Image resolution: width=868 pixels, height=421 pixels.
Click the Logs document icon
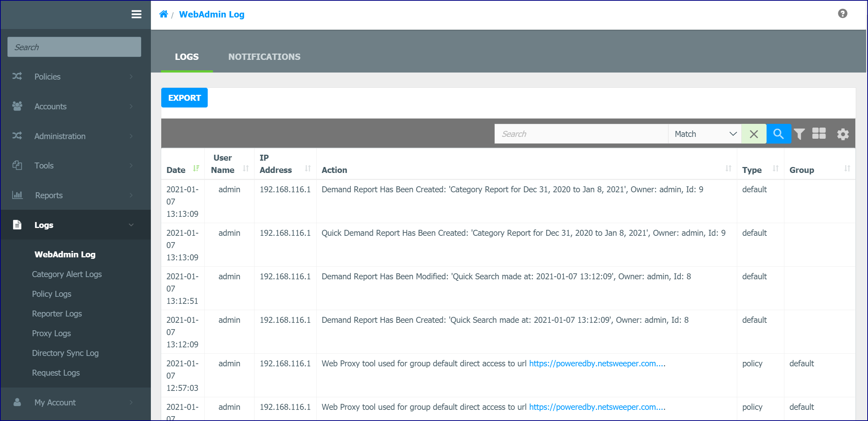click(x=17, y=225)
